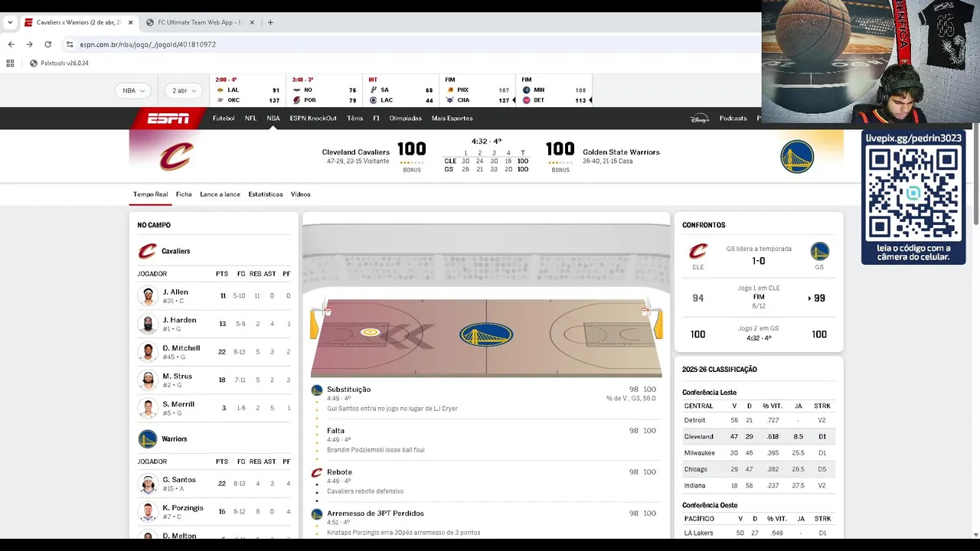Click G. Santos player headshot
Screen dimensions: 980x551
point(148,484)
